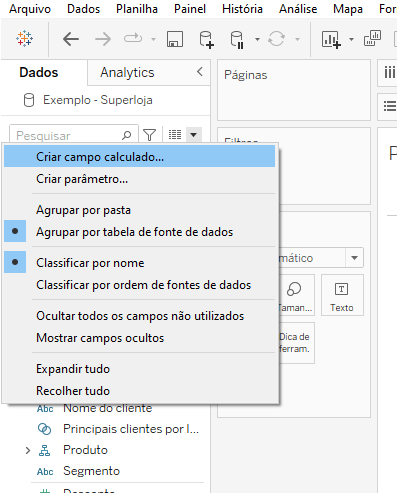Open data pane dropdown arrow menu

(x=194, y=135)
